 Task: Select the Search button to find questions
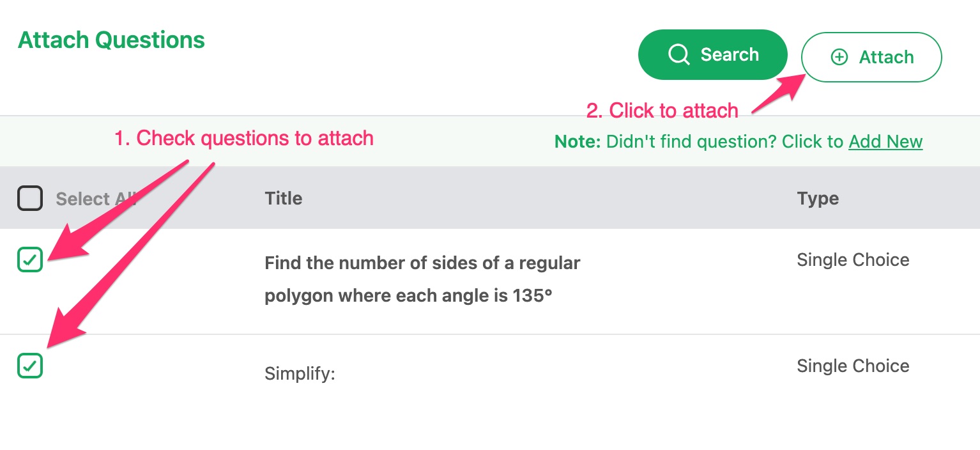(713, 54)
